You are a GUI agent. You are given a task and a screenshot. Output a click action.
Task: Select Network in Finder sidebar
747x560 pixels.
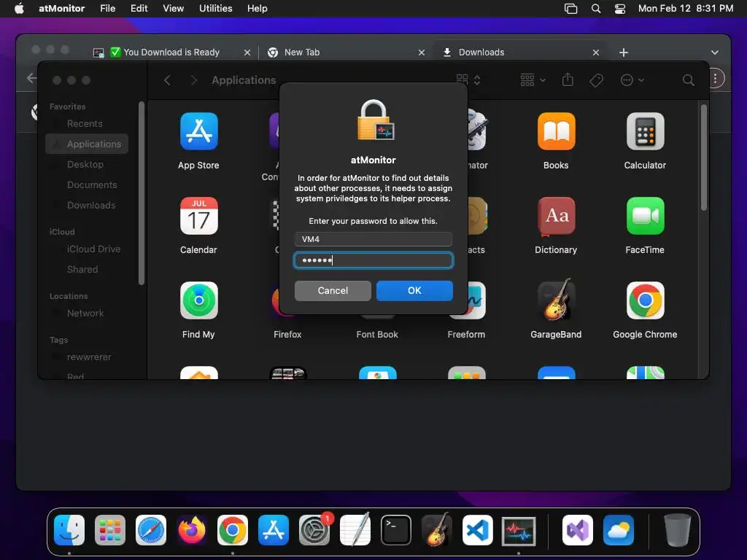86,314
